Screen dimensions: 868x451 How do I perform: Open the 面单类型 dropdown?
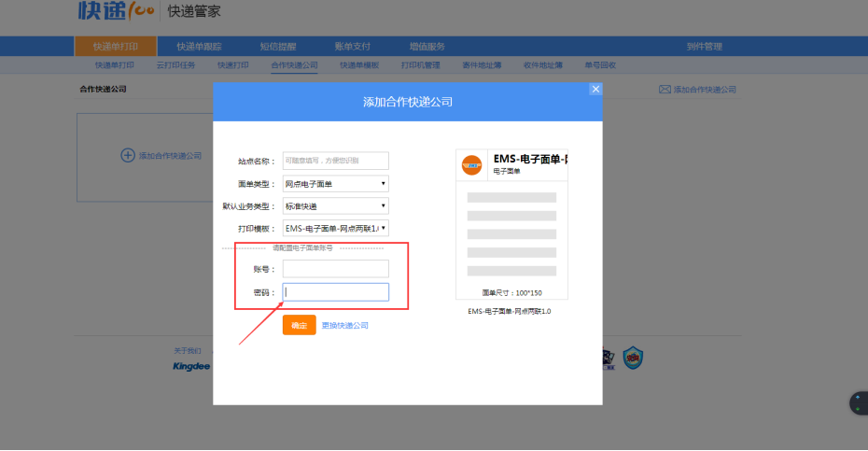click(x=336, y=184)
